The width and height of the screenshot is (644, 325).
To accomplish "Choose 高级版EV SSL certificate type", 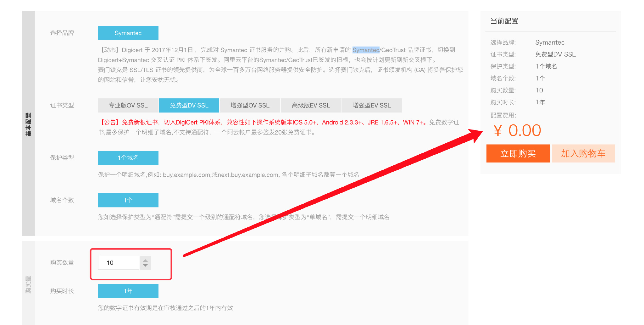I will pos(311,105).
